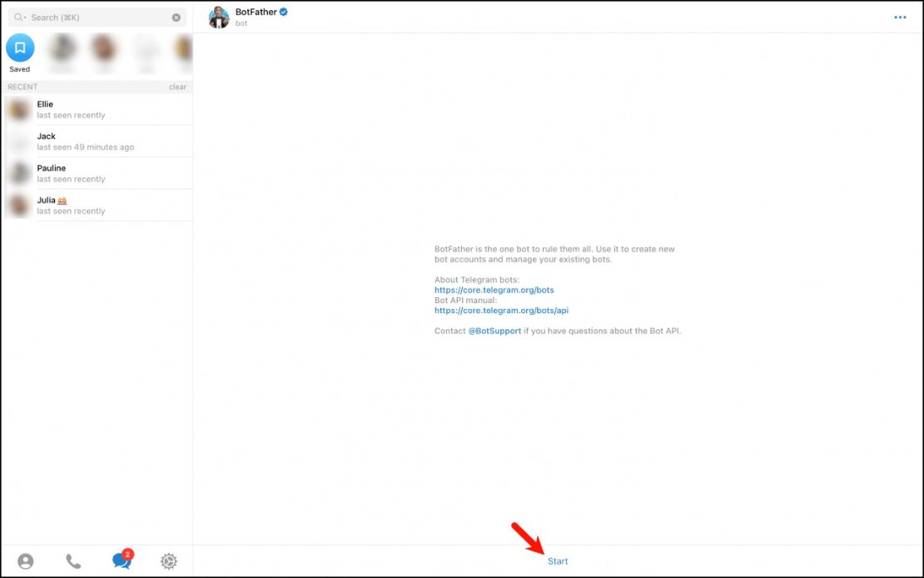
Task: Open the core.telegram.org/bots link
Action: (x=494, y=290)
